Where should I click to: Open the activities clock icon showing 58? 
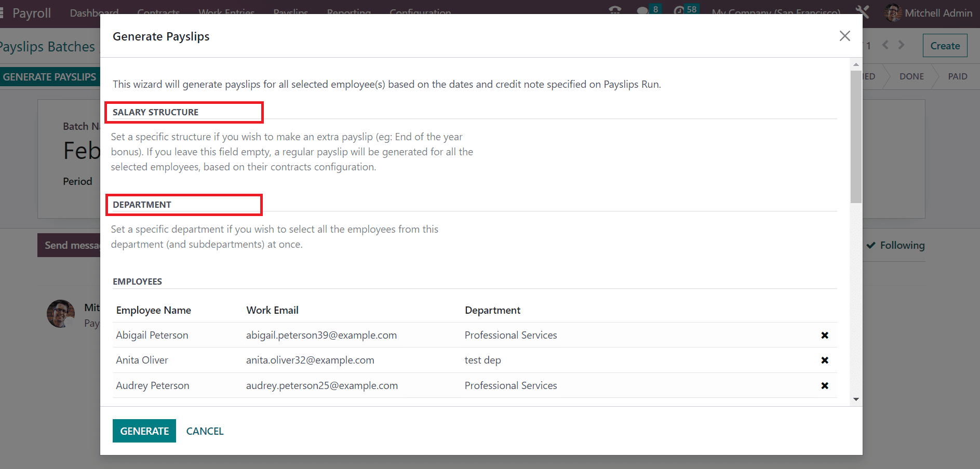tap(679, 10)
